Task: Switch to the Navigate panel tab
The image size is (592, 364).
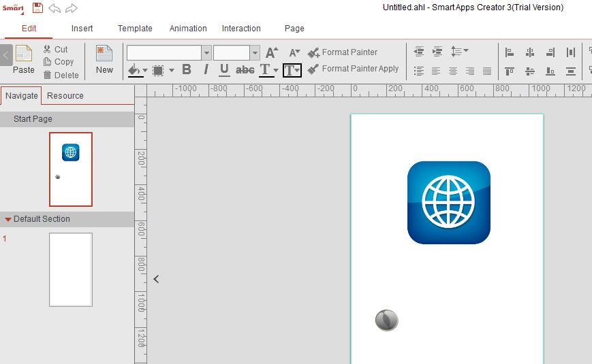Action: 22,96
